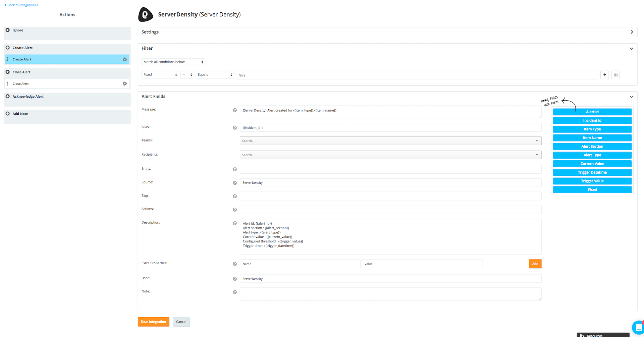The image size is (644, 337).
Task: Open help tooltip for Message field
Action: (x=235, y=110)
